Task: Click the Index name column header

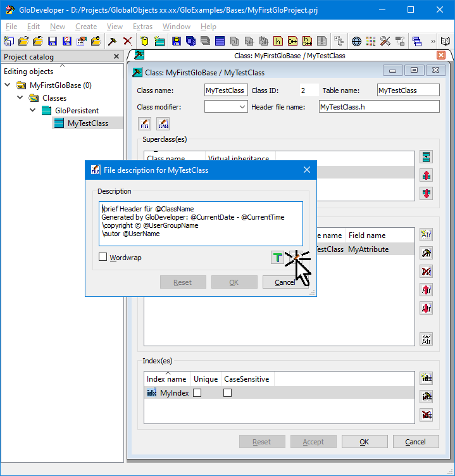Action: 167,379
